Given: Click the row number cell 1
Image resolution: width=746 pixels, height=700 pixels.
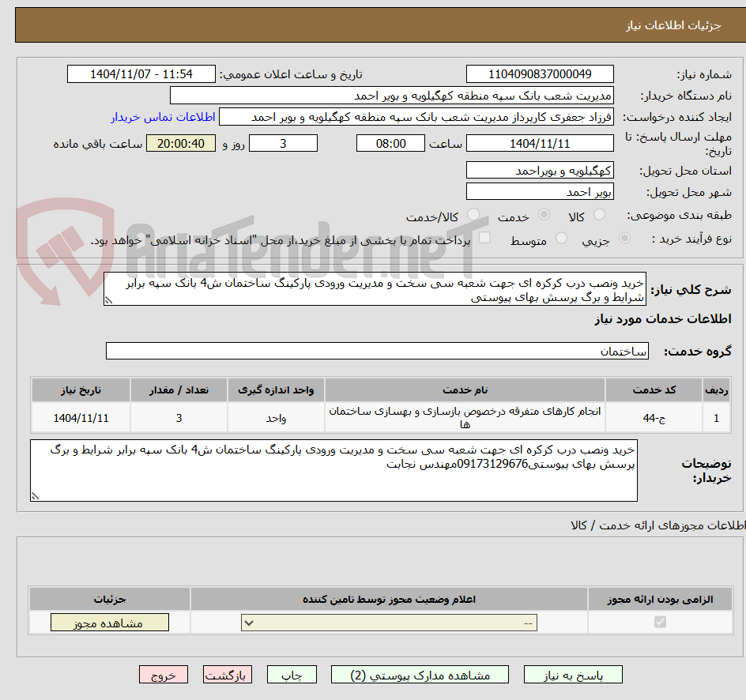Looking at the screenshot, I should point(717,418).
